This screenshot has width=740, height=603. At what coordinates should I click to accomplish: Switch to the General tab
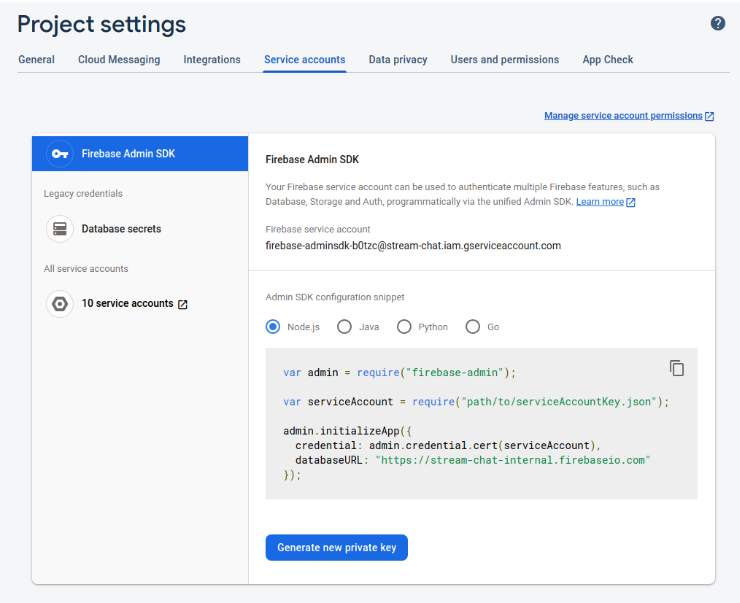tap(36, 59)
